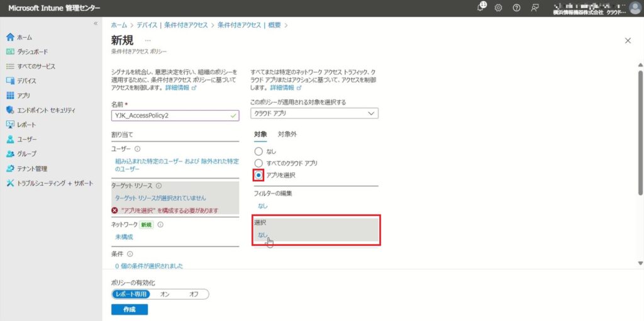
Task: Show info tooltip for ネットワーク
Action: pos(160,225)
